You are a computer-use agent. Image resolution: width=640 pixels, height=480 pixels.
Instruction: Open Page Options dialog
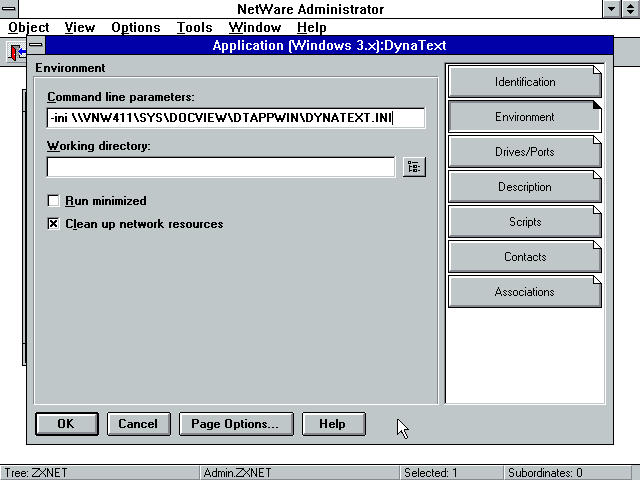(236, 424)
